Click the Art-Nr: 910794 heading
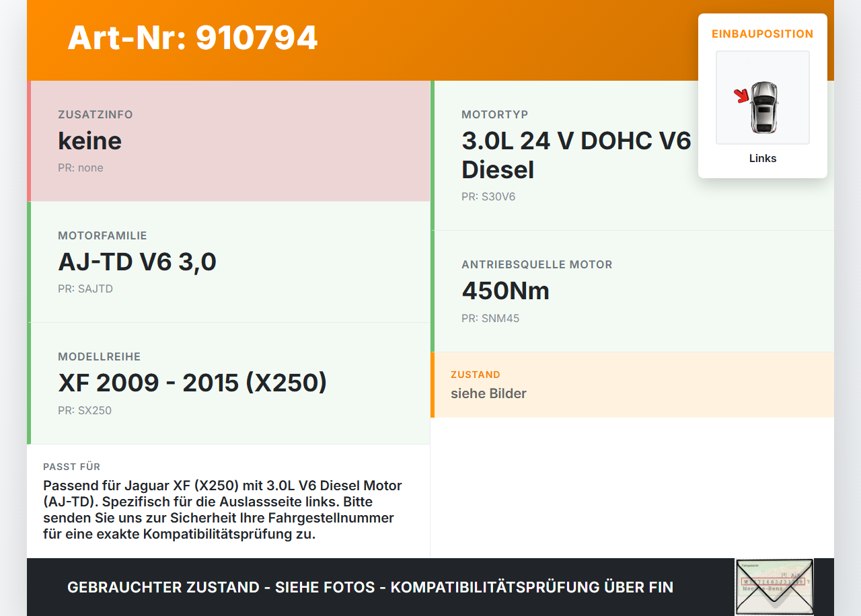The image size is (861, 616). coord(192,38)
